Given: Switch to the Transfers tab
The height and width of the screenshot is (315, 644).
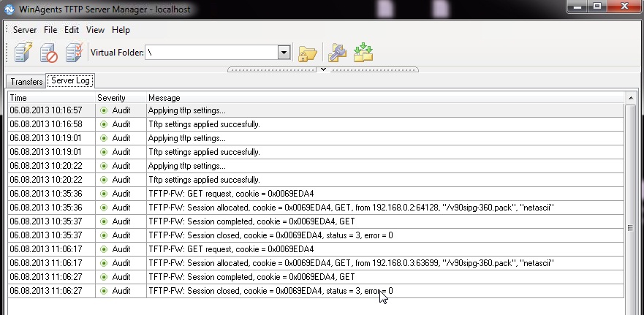Looking at the screenshot, I should point(27,81).
